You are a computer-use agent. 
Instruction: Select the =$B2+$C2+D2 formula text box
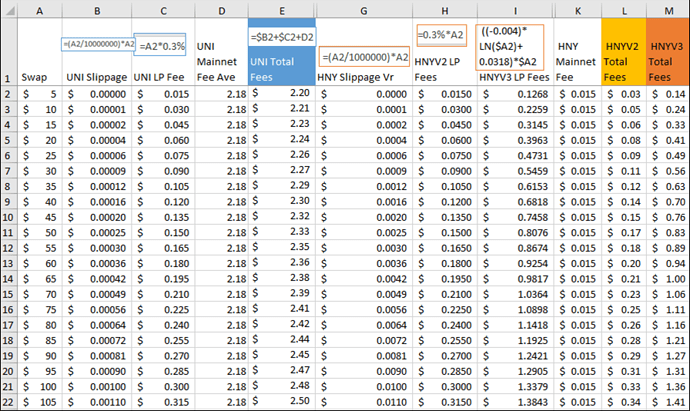[281, 36]
